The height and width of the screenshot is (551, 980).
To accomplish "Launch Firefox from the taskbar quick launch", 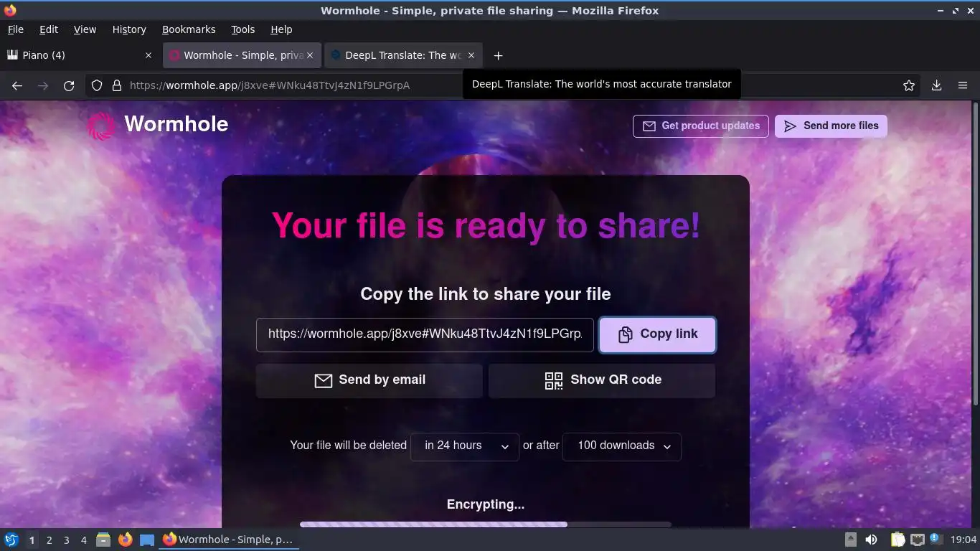I will tap(126, 540).
